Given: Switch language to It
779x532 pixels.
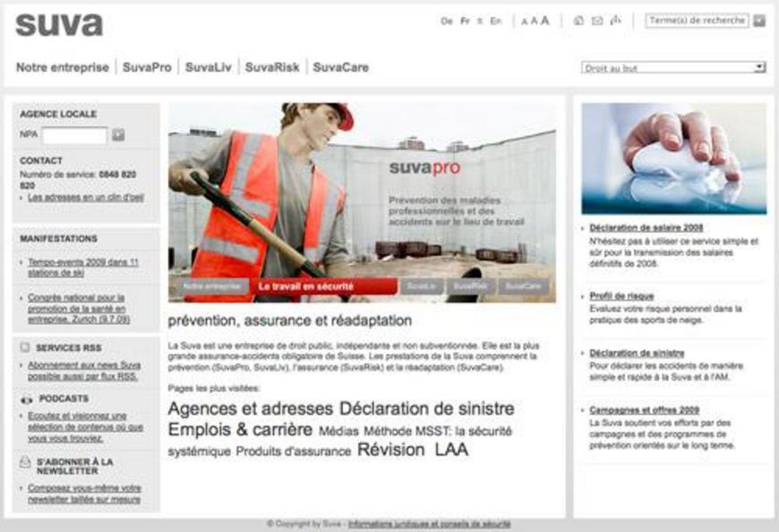Looking at the screenshot, I should [480, 21].
